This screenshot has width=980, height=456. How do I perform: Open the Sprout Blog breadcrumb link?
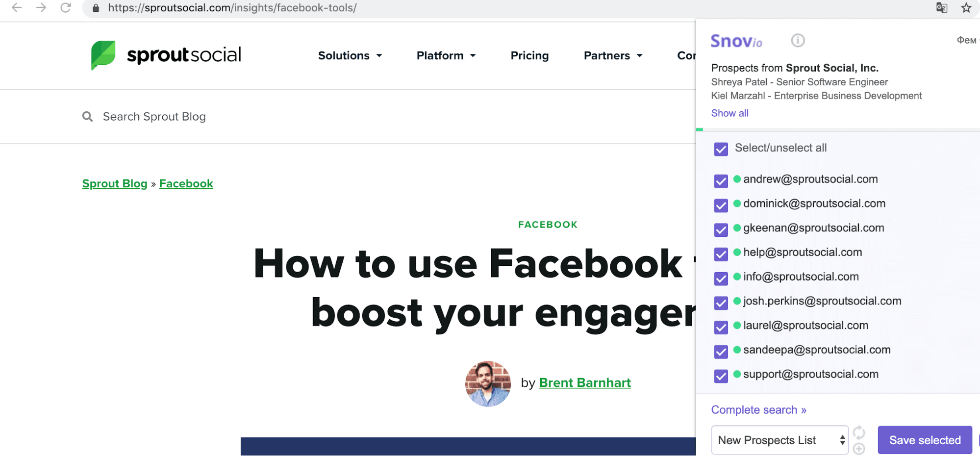[115, 183]
